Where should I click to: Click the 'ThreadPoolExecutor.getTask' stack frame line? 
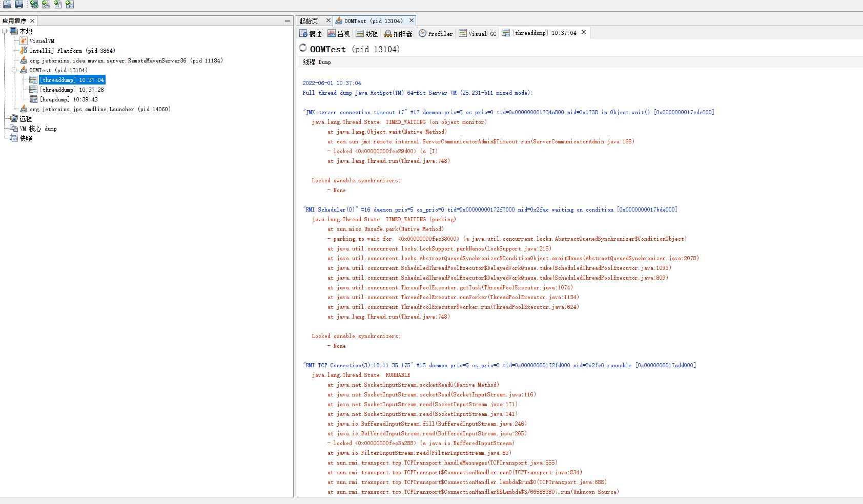coord(450,287)
